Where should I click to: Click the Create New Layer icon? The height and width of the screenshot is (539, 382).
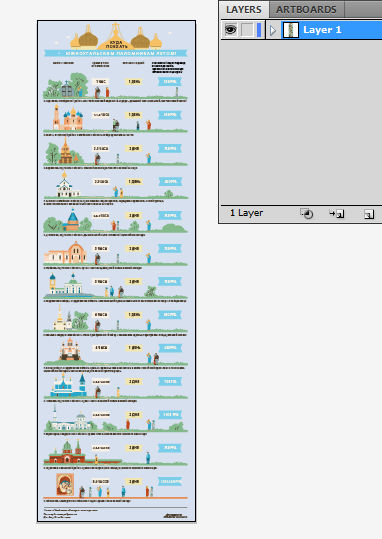click(x=369, y=214)
